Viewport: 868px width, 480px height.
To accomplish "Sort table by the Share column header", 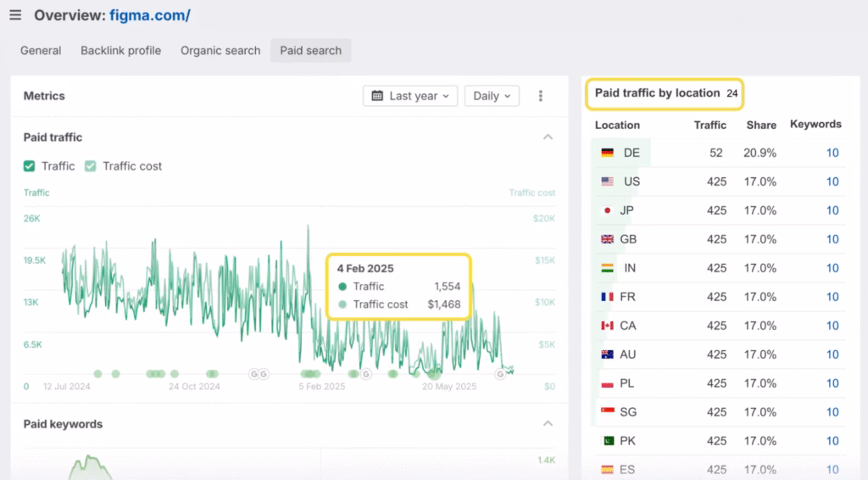I will pyautogui.click(x=761, y=125).
